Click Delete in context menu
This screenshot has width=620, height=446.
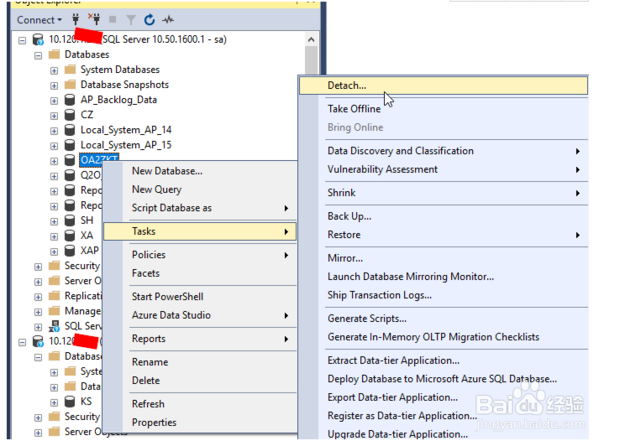(200, 380)
